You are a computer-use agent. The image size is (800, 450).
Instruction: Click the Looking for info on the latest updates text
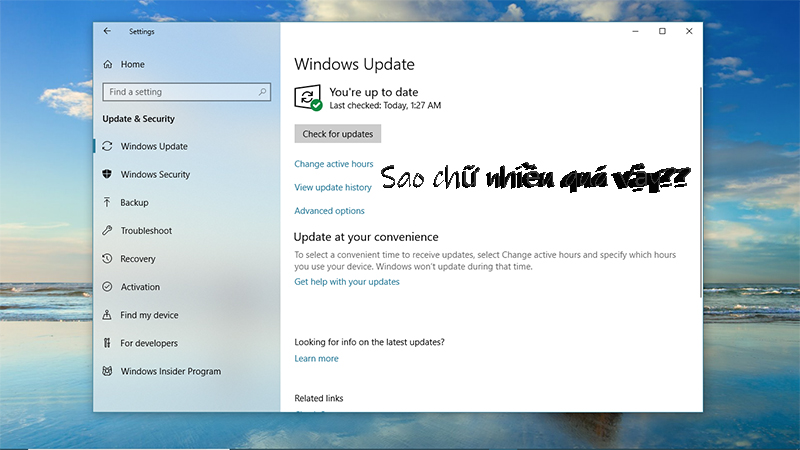369,342
